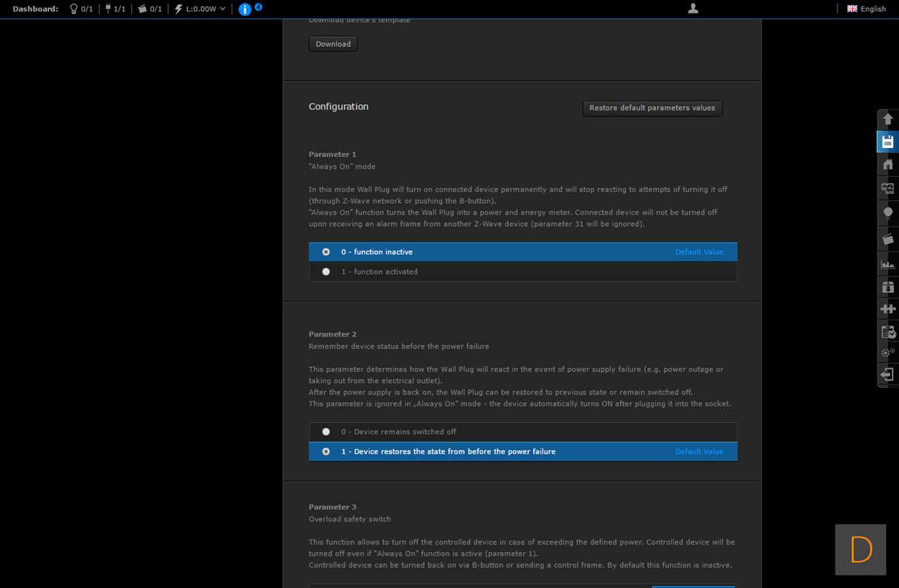Click the Save floppy disk icon in sidebar
This screenshot has width=899, height=588.
pos(888,142)
